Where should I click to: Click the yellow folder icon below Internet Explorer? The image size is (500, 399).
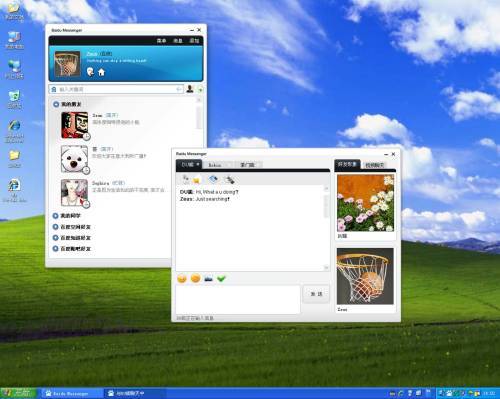(x=14, y=158)
